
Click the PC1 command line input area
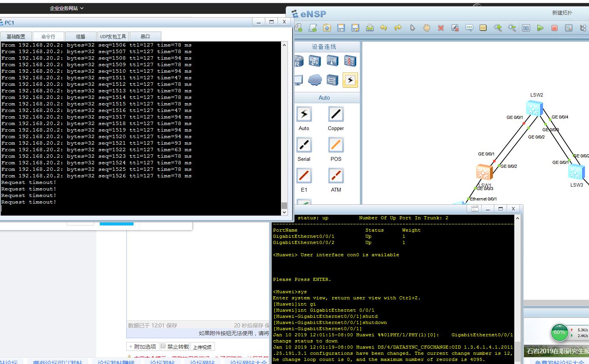(141, 209)
